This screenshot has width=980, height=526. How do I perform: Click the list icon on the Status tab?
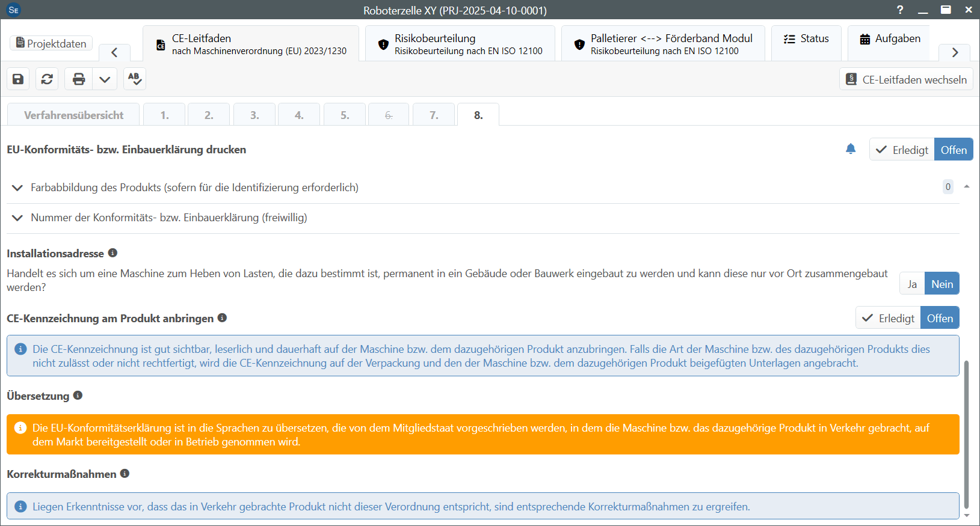789,39
